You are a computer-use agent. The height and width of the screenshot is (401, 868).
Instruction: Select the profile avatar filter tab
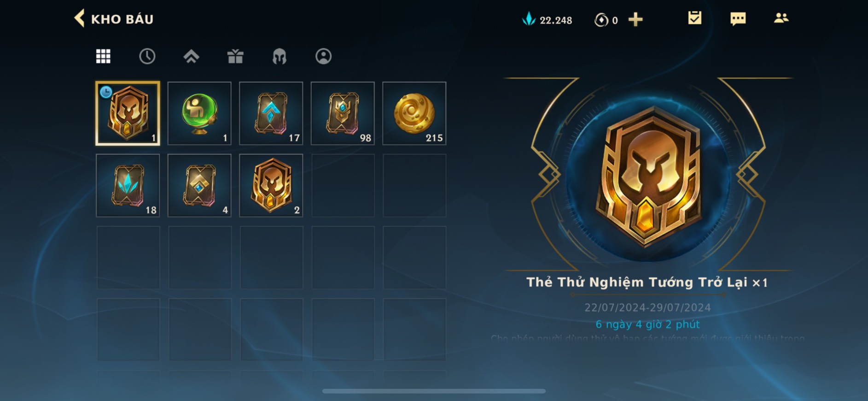[x=323, y=56]
